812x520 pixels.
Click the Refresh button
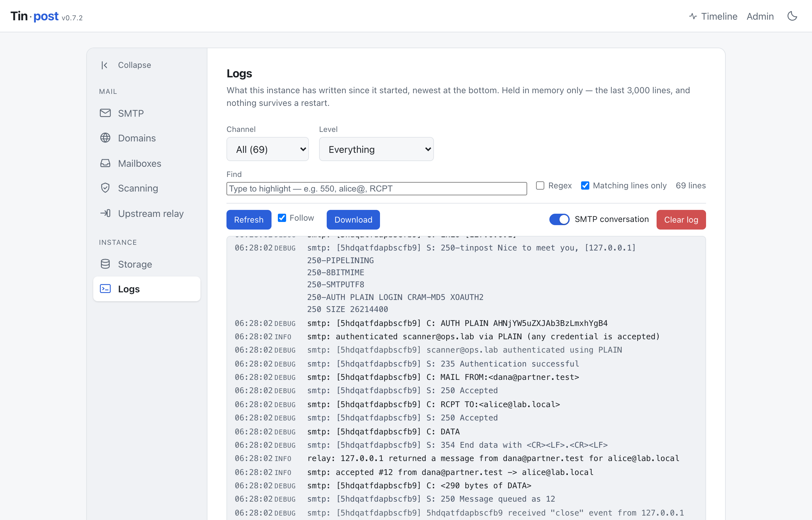pyautogui.click(x=249, y=219)
